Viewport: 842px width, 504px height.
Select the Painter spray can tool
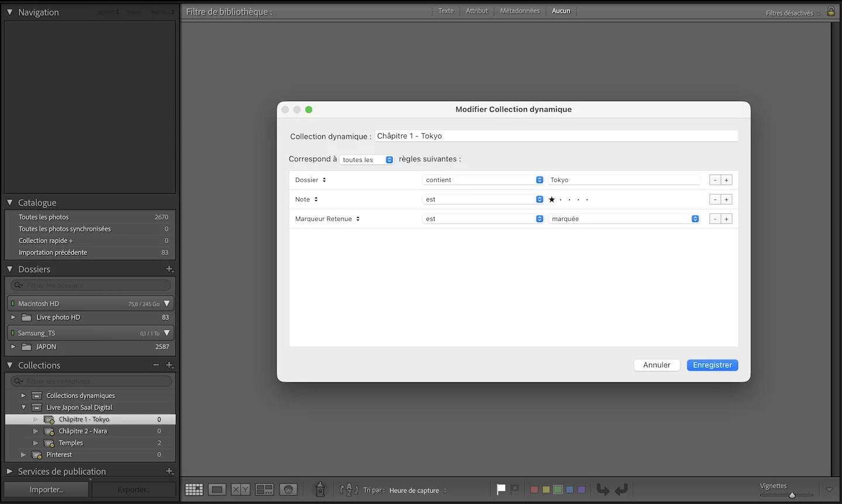pyautogui.click(x=320, y=489)
